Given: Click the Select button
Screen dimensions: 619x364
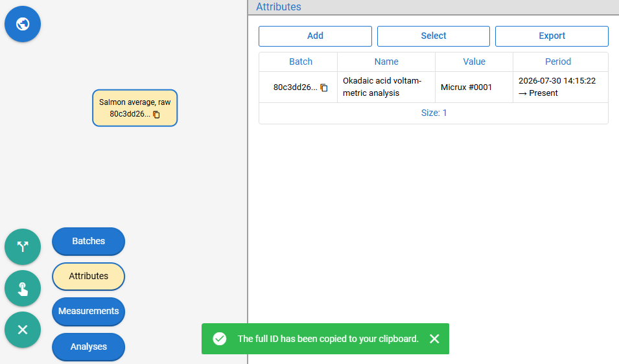Looking at the screenshot, I should [434, 36].
